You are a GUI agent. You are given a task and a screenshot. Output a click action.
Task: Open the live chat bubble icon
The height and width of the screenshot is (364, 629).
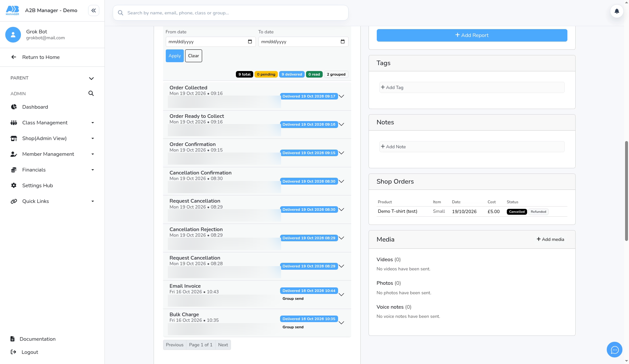pos(614,350)
